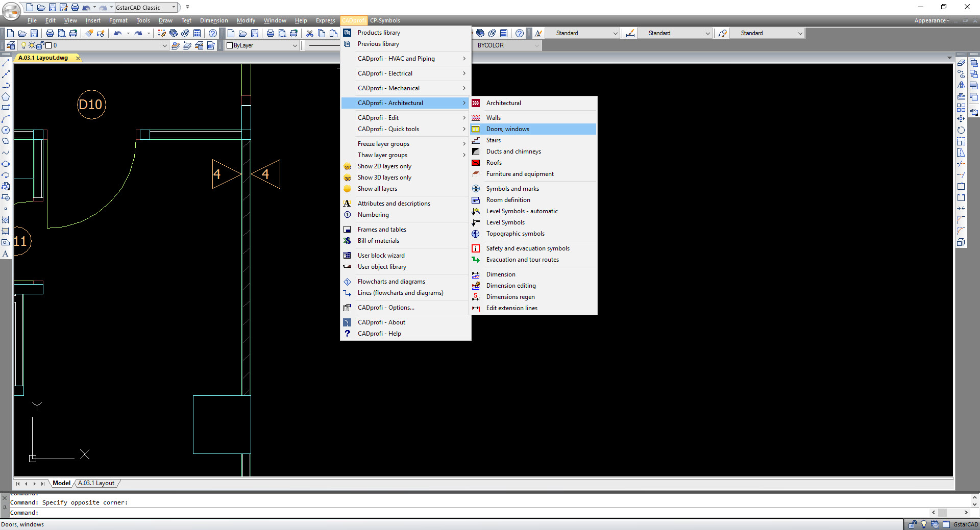
Task: Select the Move modify tool
Action: [x=961, y=119]
